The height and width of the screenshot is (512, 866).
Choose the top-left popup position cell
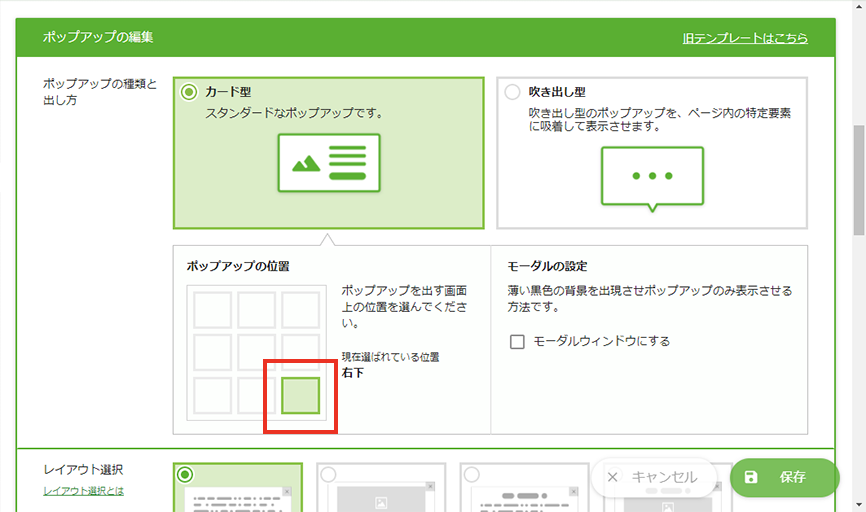point(213,310)
